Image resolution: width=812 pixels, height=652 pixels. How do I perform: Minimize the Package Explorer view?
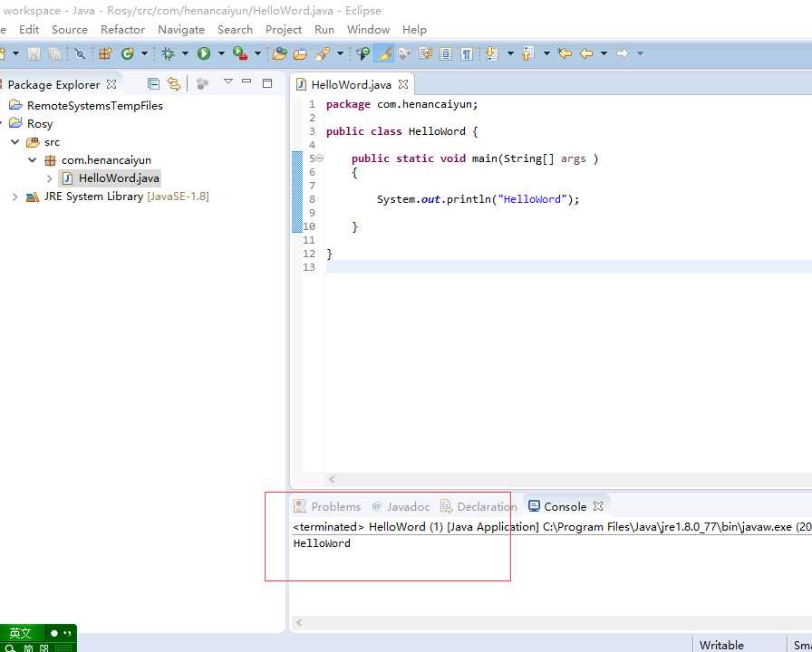click(x=246, y=81)
